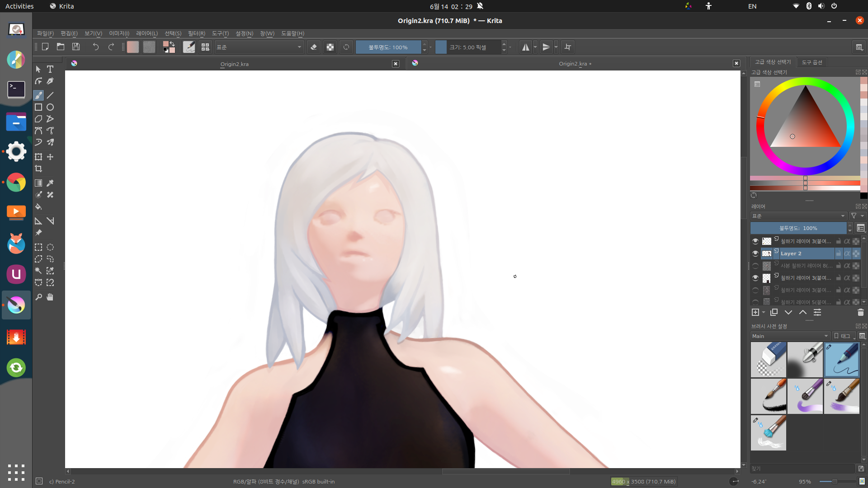
Task: Select the Gradient tool
Action: coord(38,183)
